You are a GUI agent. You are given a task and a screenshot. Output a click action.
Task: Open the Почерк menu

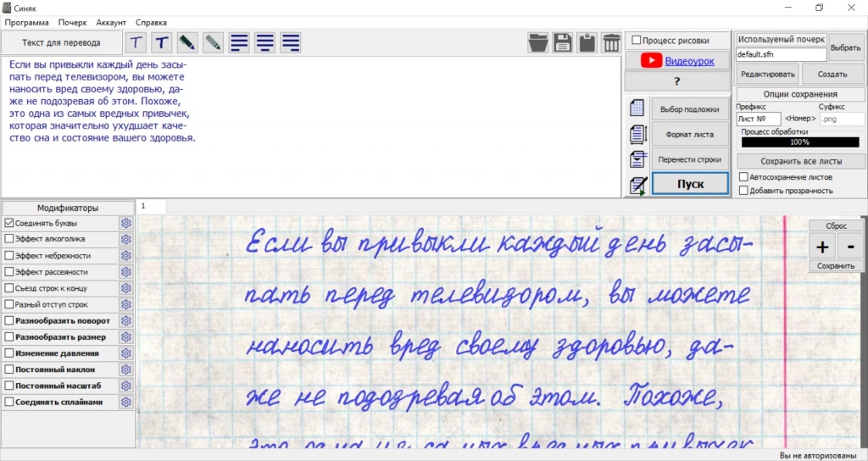pos(73,23)
